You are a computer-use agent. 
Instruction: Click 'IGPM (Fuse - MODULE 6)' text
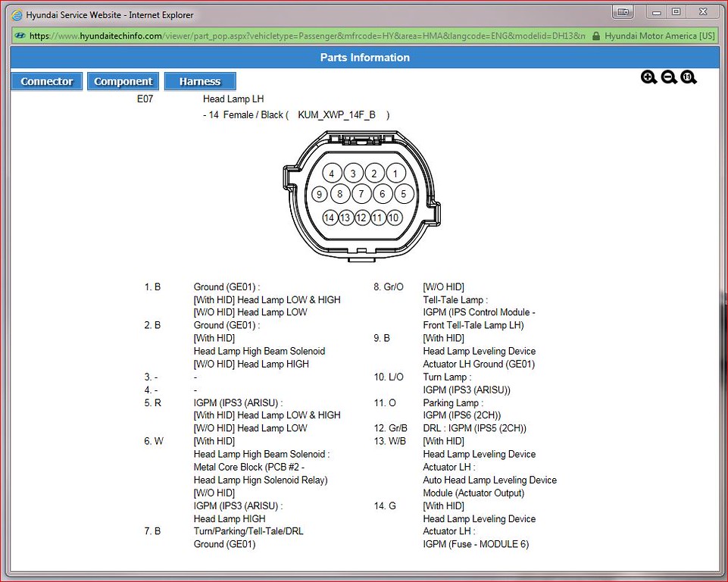coord(476,544)
